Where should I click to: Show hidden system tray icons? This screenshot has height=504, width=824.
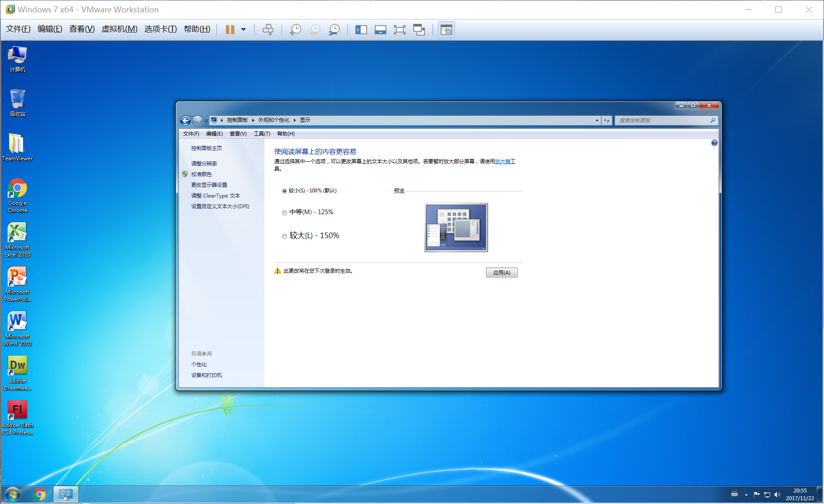746,495
